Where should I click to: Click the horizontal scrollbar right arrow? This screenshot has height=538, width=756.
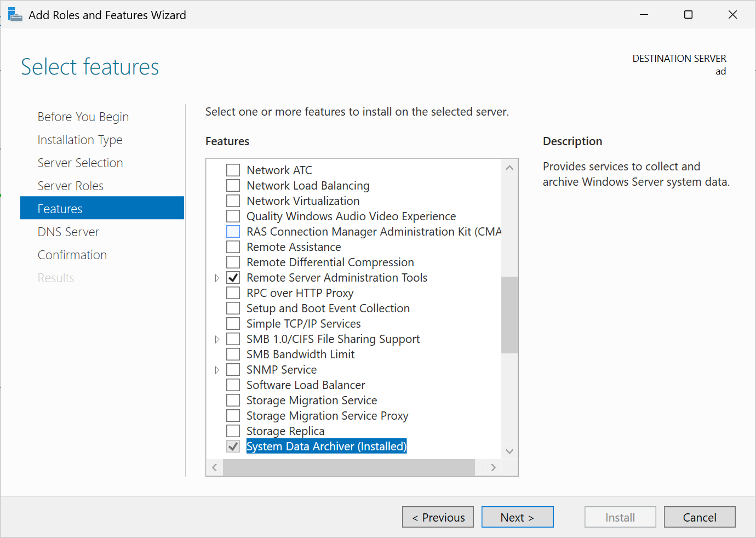click(x=492, y=467)
